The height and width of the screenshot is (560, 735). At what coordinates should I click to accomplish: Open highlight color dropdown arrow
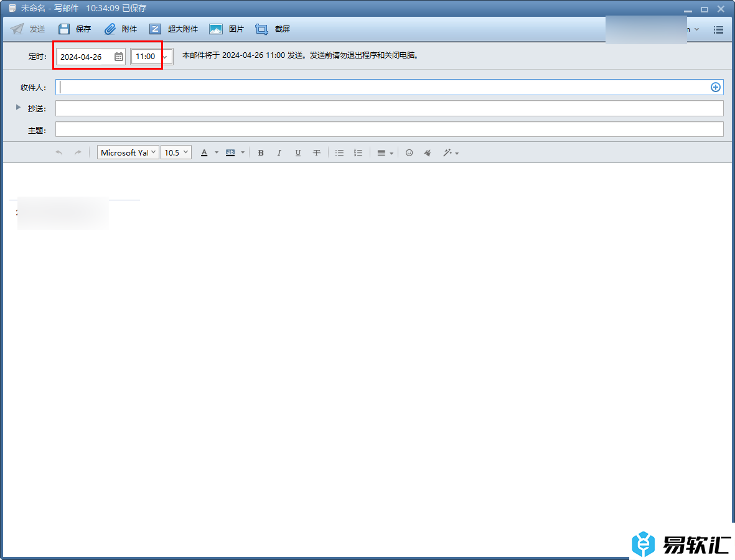[243, 153]
